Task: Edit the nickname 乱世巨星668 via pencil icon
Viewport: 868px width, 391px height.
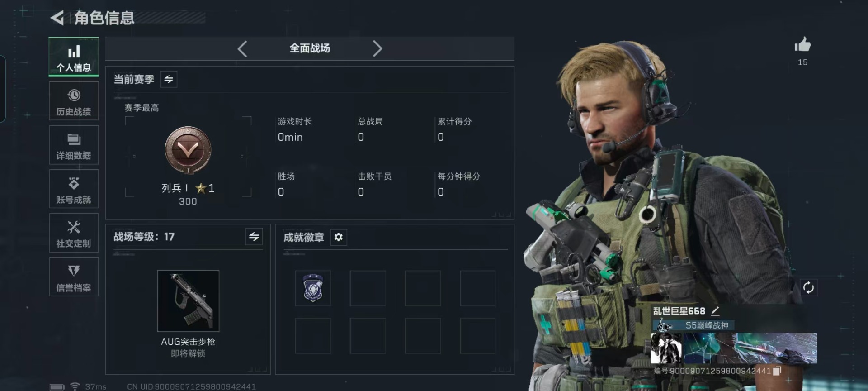Action: coord(715,311)
